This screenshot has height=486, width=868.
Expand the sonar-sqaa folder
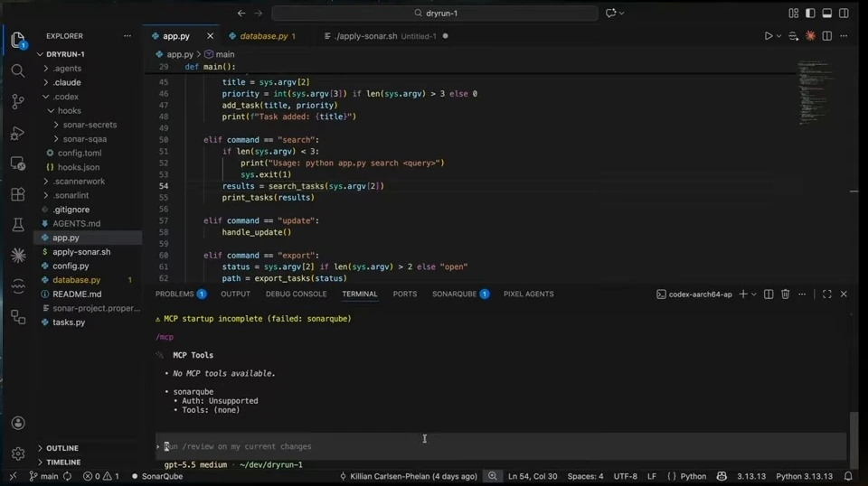(85, 139)
